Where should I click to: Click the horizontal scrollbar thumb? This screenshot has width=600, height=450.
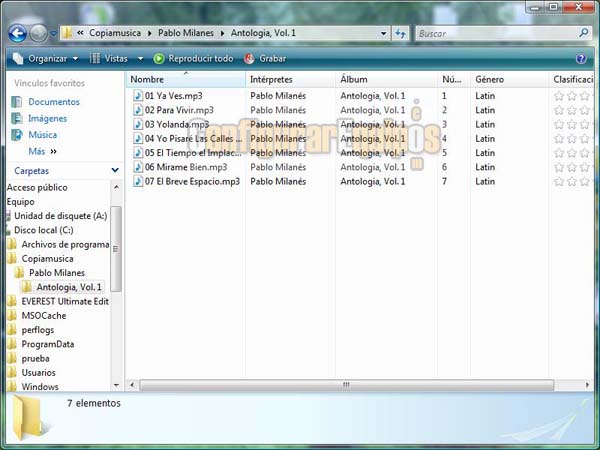[346, 385]
